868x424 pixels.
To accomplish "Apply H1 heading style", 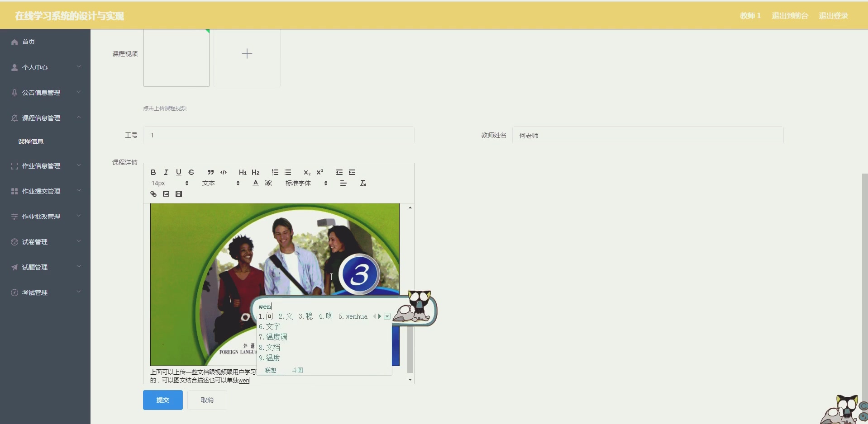I will click(x=243, y=172).
